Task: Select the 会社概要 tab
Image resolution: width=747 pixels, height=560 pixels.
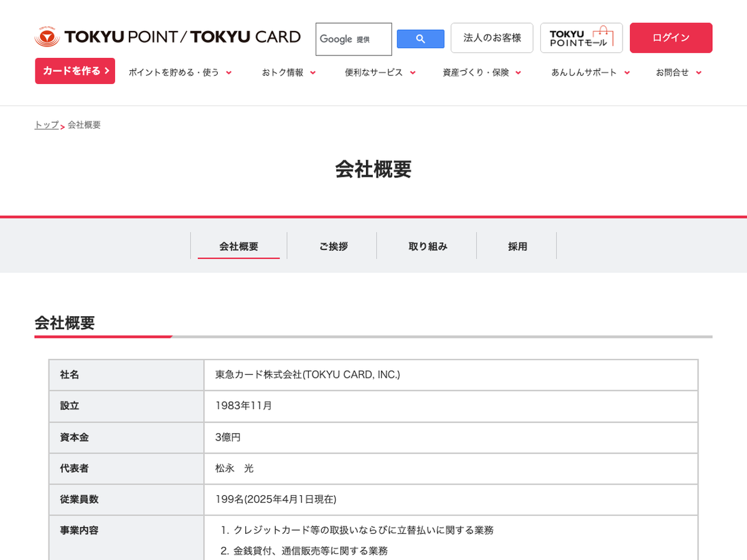Action: pyautogui.click(x=238, y=246)
